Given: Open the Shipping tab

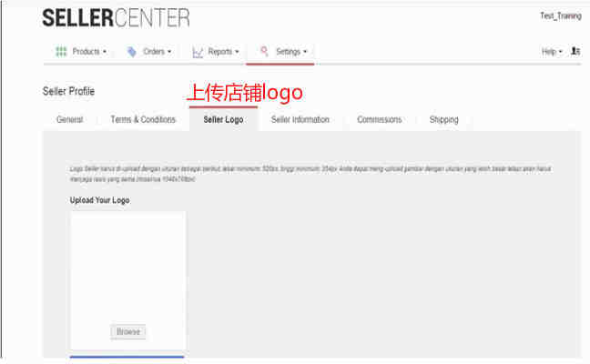Looking at the screenshot, I should click(x=444, y=119).
